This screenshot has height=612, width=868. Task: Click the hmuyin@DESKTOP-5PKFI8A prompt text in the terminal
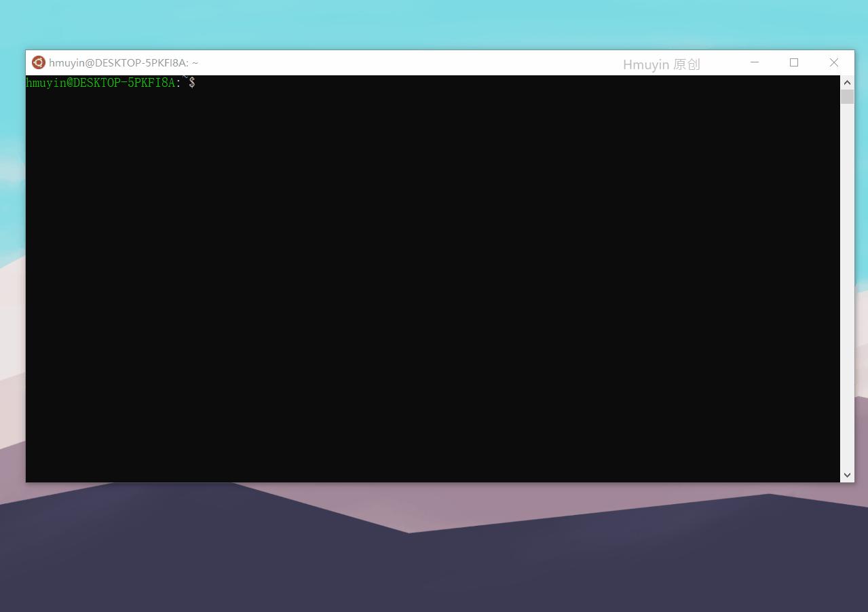[100, 83]
